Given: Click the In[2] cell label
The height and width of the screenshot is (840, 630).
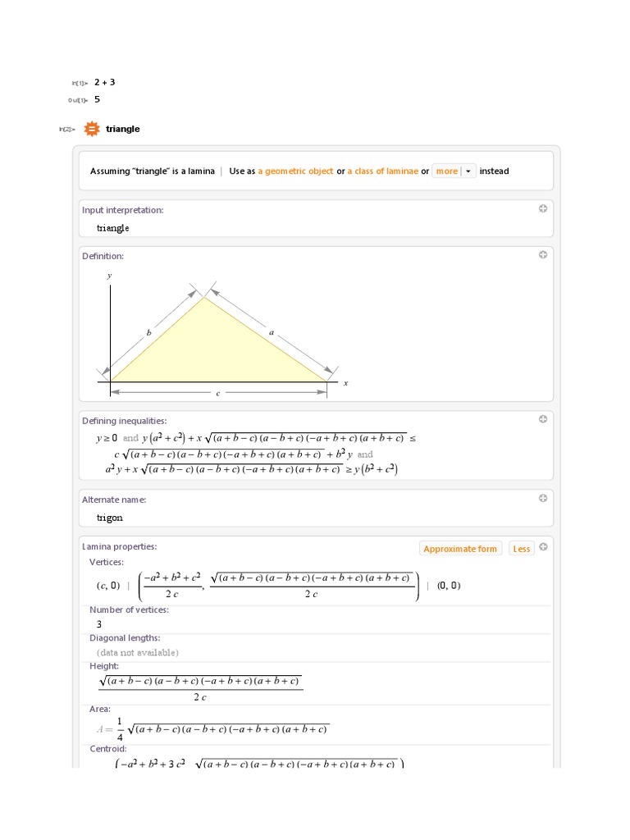Looking at the screenshot, I should click(67, 130).
